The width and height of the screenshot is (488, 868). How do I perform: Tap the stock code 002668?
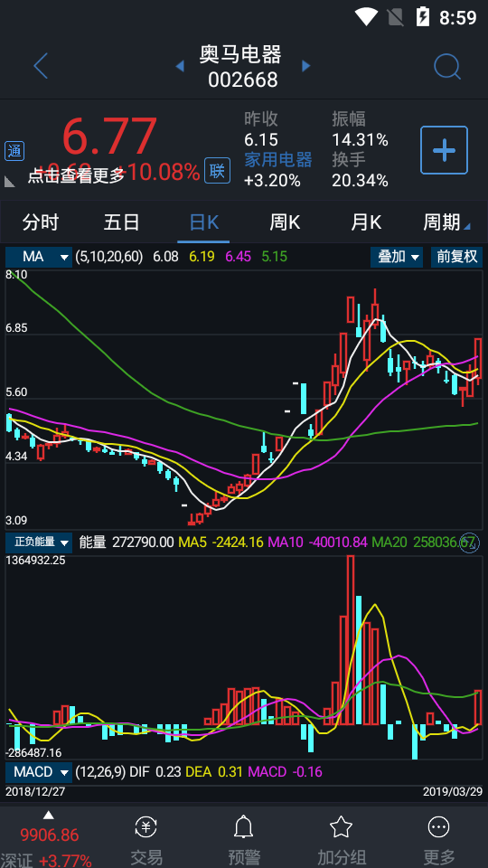243,80
